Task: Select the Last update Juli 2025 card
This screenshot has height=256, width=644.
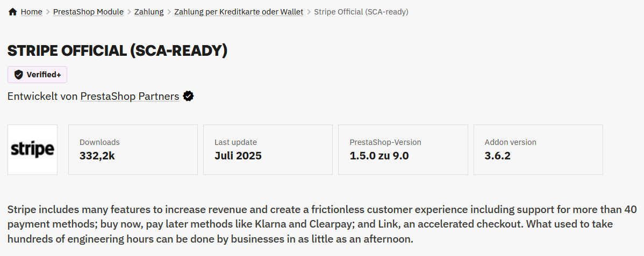Action: [x=268, y=150]
